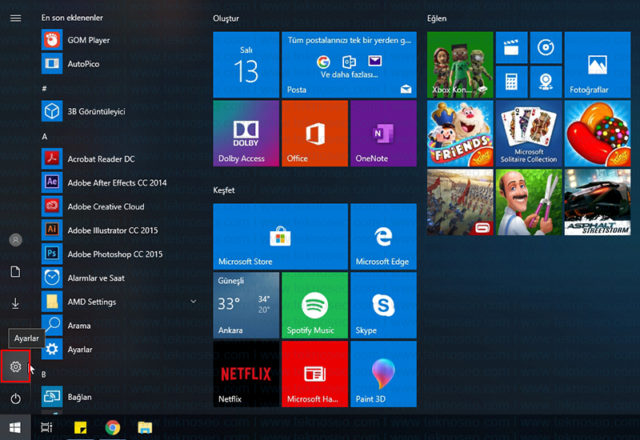Launch Candy Crush Friends tile
Image resolution: width=640 pixels, height=440 pixels.
point(460,133)
